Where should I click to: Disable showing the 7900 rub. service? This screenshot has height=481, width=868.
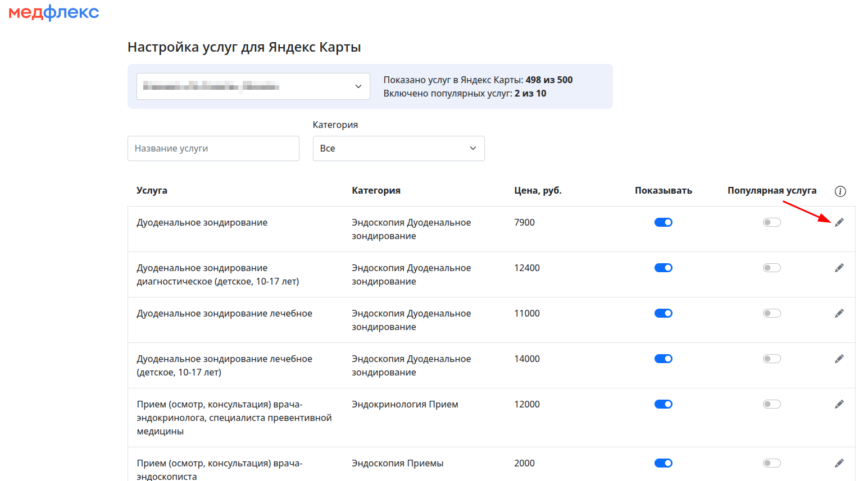point(663,223)
